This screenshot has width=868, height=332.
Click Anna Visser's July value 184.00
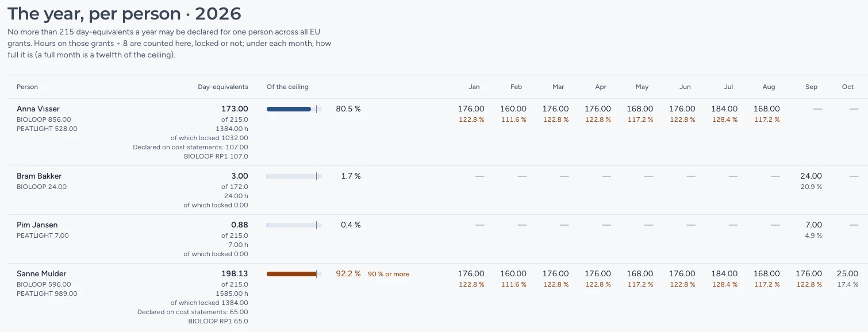[724, 109]
